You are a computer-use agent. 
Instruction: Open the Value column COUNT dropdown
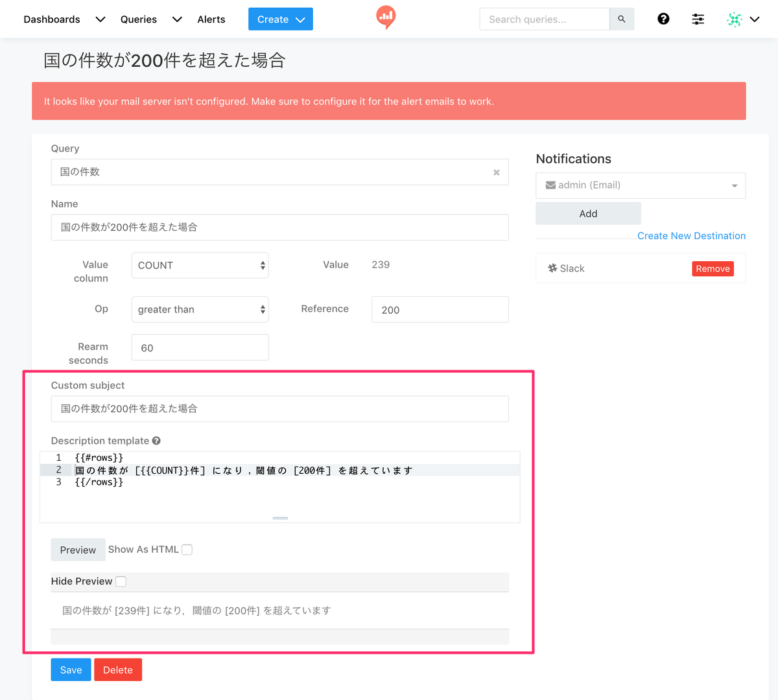(200, 265)
